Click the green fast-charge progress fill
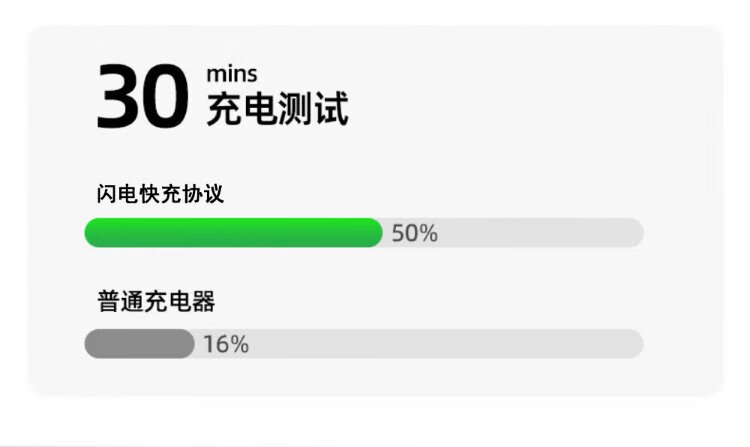 (x=233, y=233)
